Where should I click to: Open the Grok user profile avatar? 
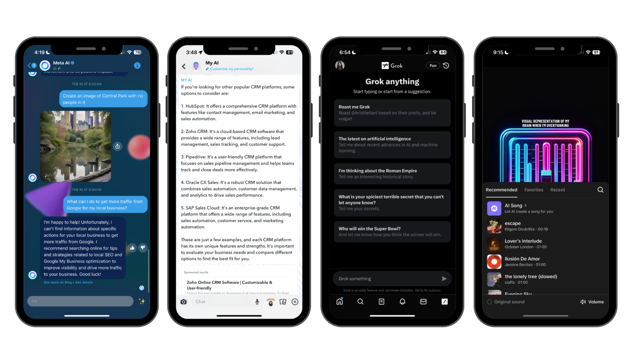(x=340, y=66)
